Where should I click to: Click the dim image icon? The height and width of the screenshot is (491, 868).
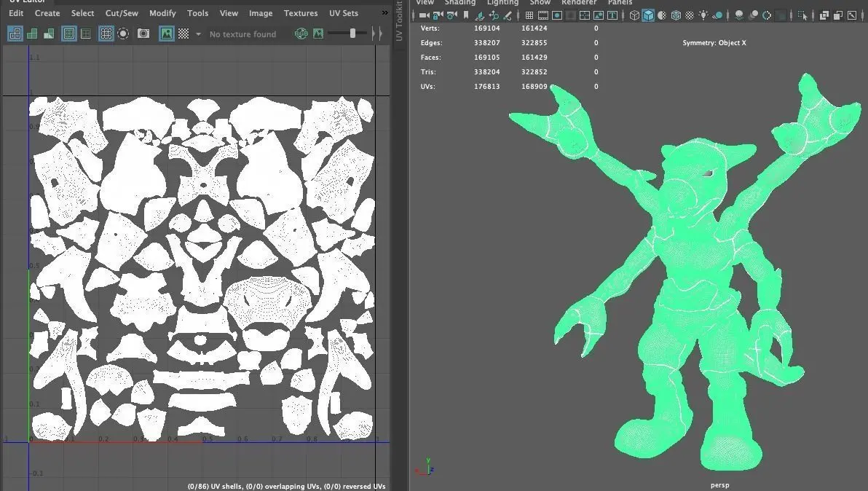pos(318,34)
